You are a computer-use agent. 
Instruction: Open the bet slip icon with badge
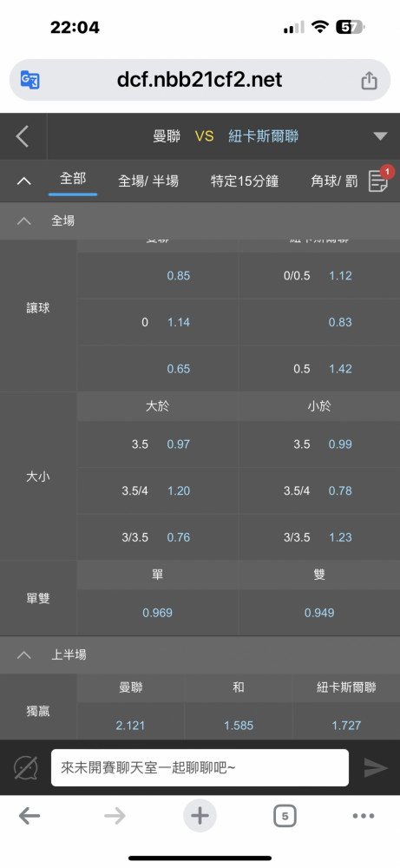tap(380, 180)
